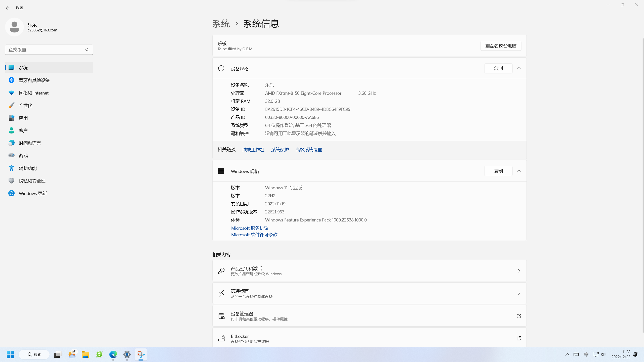This screenshot has width=644, height=362.
Task: Open 时间和语言 settings
Action: [x=49, y=143]
